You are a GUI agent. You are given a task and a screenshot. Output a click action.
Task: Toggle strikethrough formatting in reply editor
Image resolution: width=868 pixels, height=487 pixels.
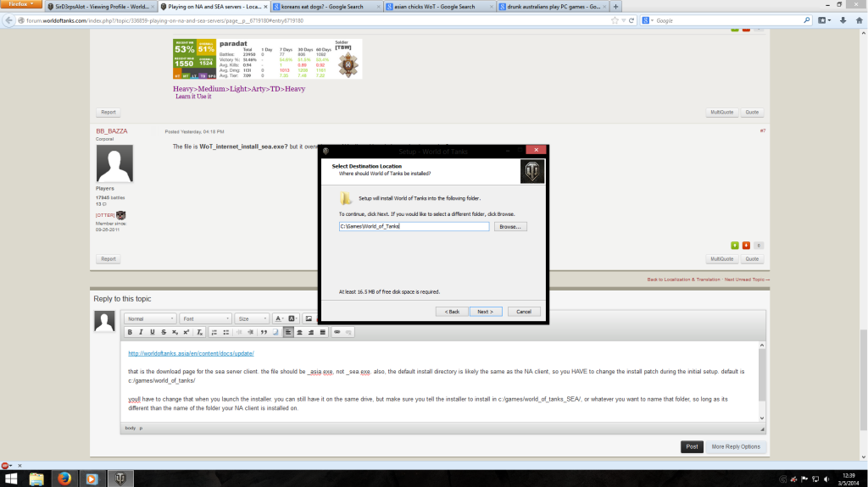tap(164, 332)
